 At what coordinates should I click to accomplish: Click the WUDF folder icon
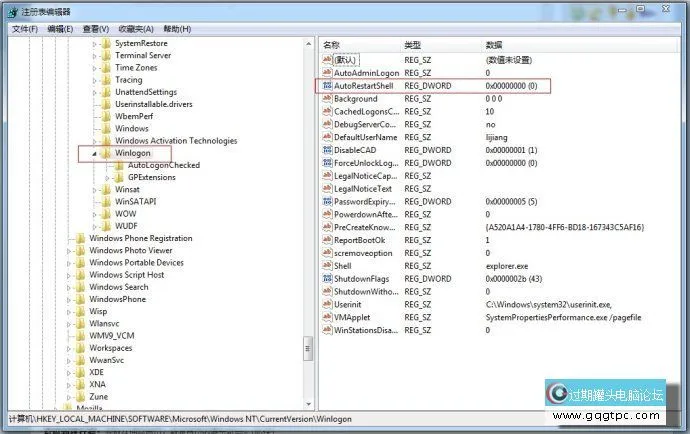pos(106,226)
